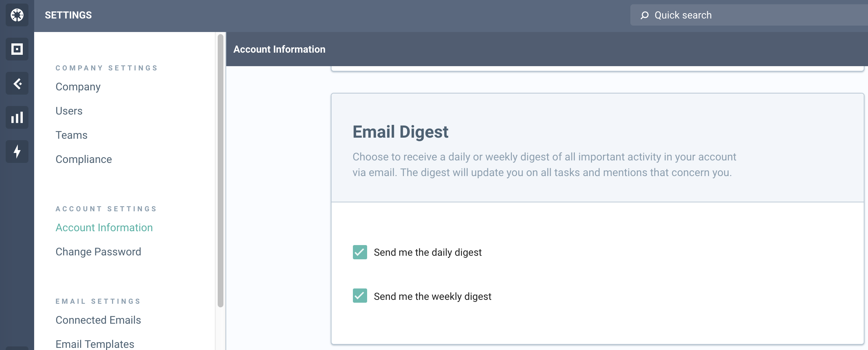Click the ACCOUNT SETTINGS section label

click(x=106, y=209)
